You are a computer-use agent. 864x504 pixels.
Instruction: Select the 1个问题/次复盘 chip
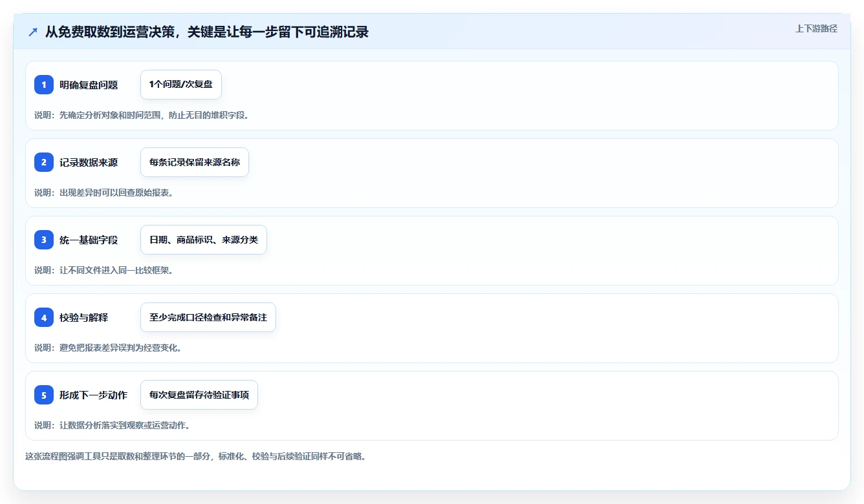coord(181,85)
